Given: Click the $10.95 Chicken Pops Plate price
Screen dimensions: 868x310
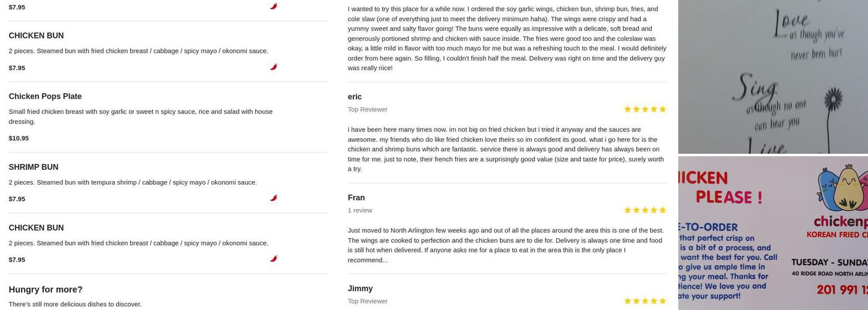Looking at the screenshot, I should (x=19, y=138).
